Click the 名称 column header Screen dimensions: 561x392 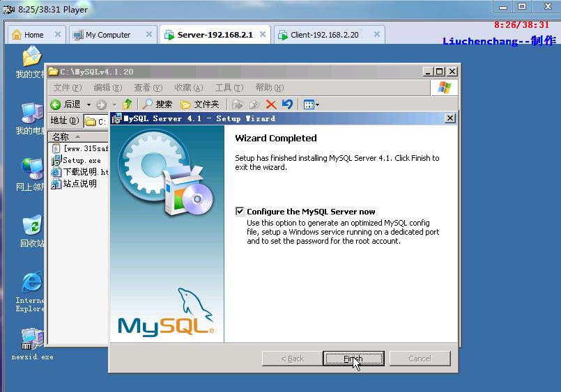point(78,136)
